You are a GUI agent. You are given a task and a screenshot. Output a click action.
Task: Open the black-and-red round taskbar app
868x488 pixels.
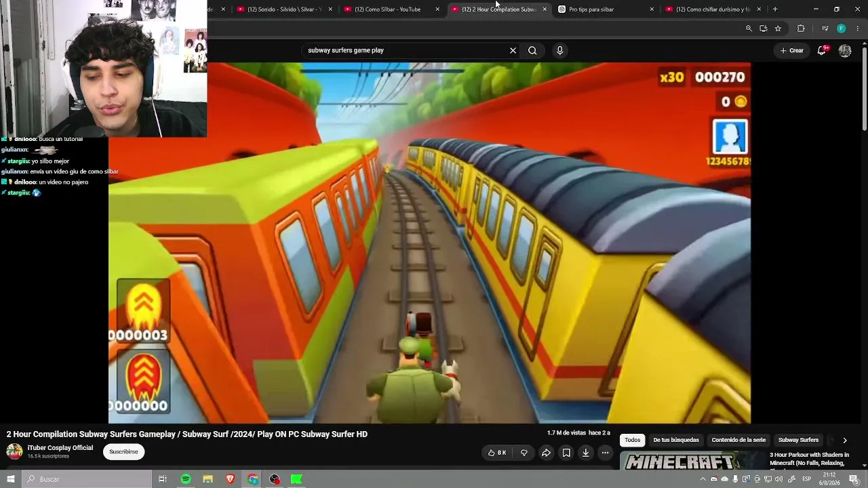click(x=275, y=479)
